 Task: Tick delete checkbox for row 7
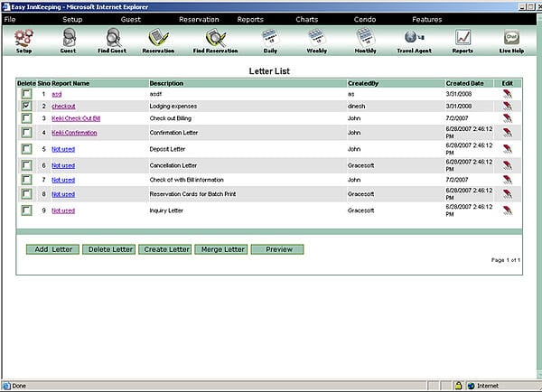coord(26,180)
